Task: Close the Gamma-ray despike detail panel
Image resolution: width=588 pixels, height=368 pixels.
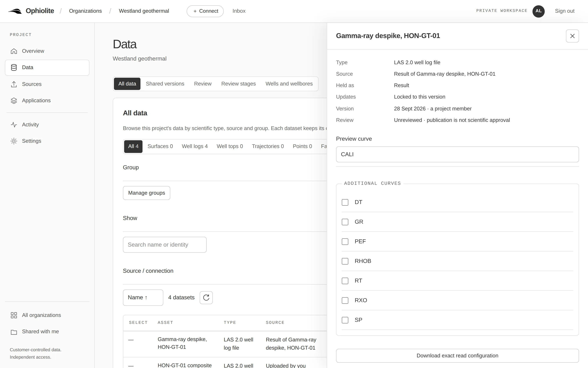Action: point(572,36)
